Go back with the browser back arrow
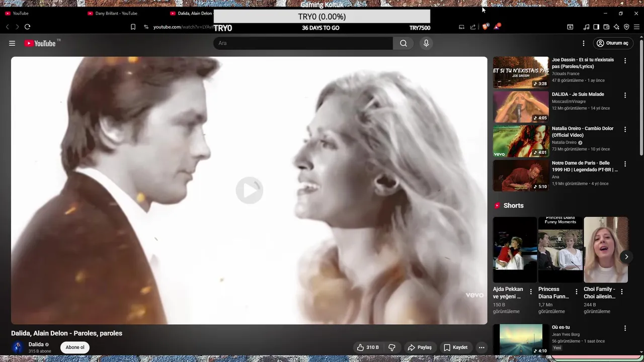 coord(8,27)
